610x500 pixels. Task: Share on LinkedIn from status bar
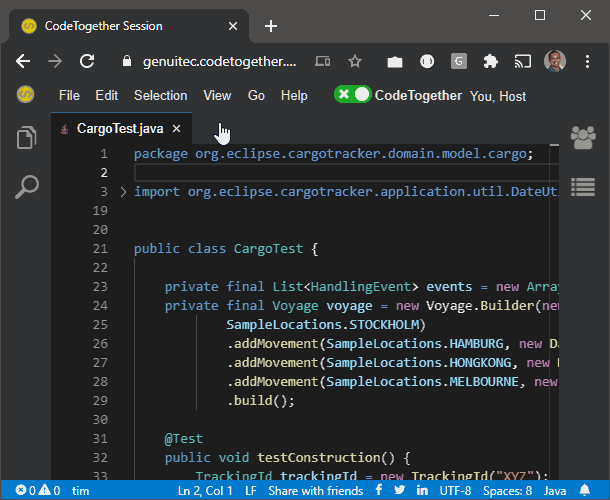pyautogui.click(x=422, y=490)
